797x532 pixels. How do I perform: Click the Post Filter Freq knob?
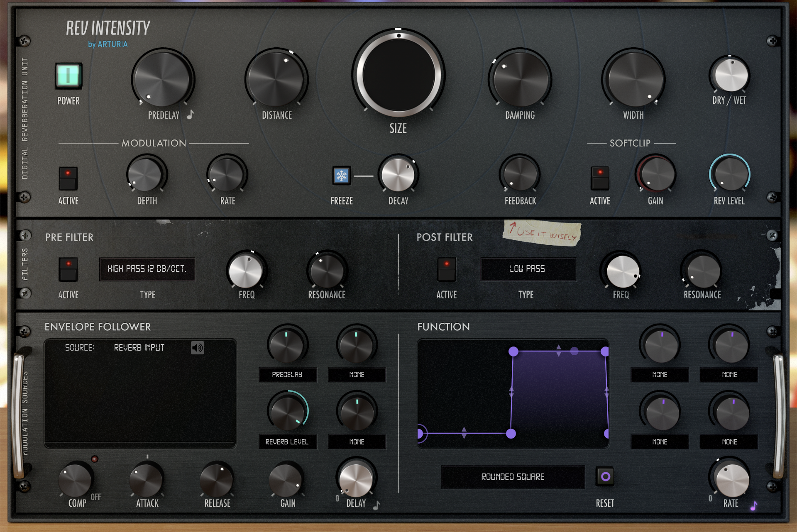622,271
